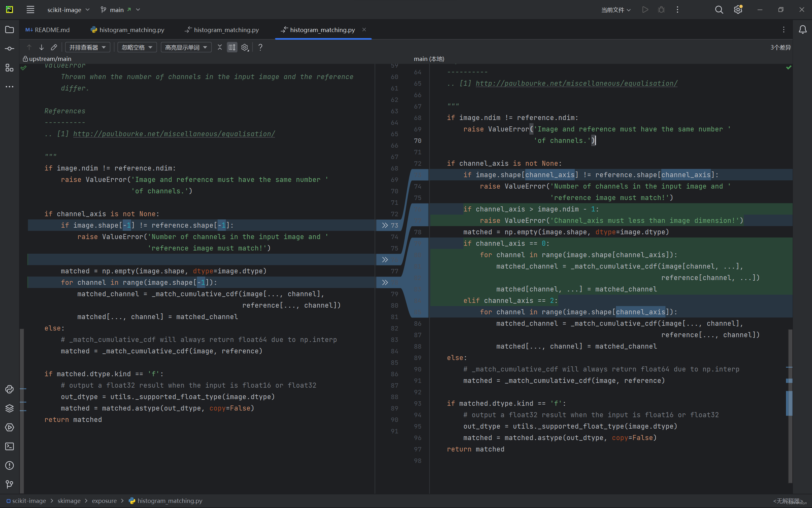The height and width of the screenshot is (508, 812).
Task: Open the scikit-image project dropdown
Action: [68, 10]
